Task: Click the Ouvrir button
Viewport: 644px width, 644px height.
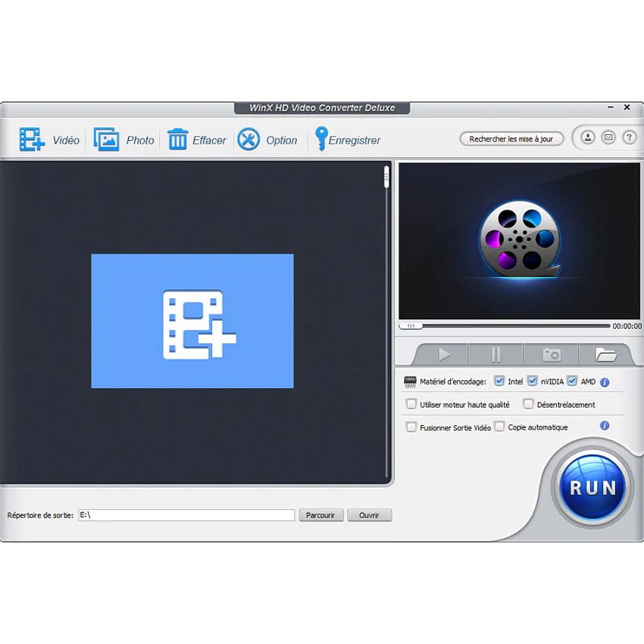Action: click(x=369, y=515)
